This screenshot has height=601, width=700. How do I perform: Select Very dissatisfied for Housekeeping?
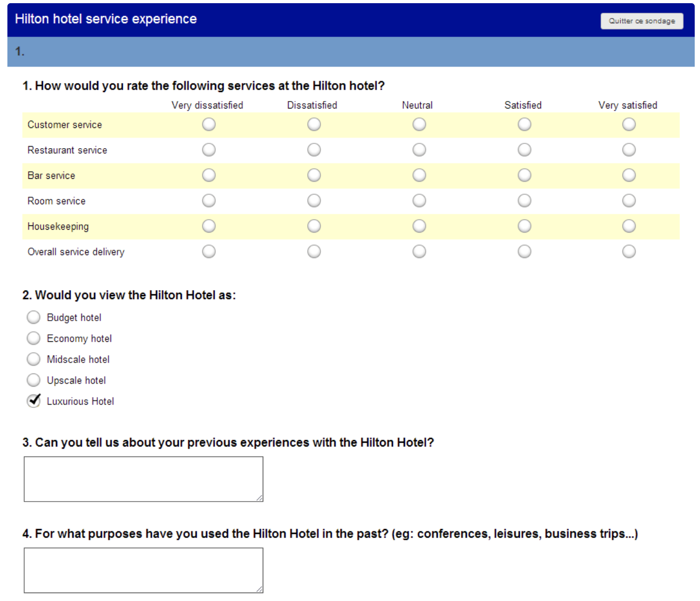pos(209,226)
